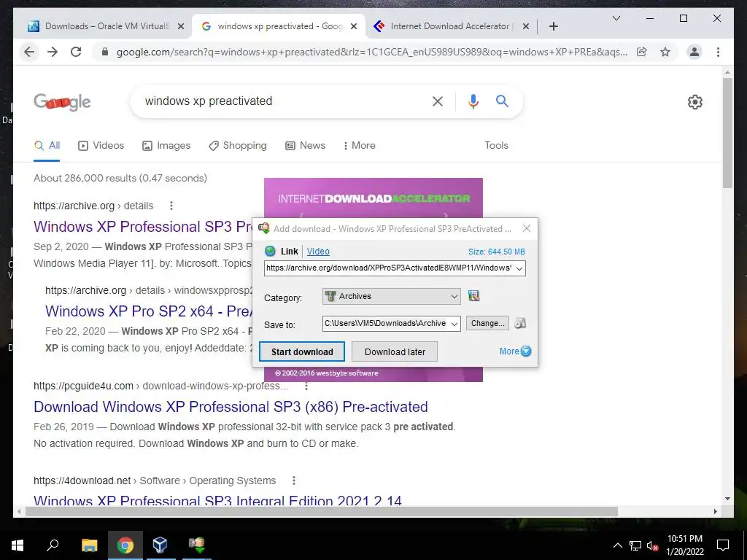Open Download Windows XP Professional SP3 (x86) link
This screenshot has width=747, height=560.
[x=231, y=407]
